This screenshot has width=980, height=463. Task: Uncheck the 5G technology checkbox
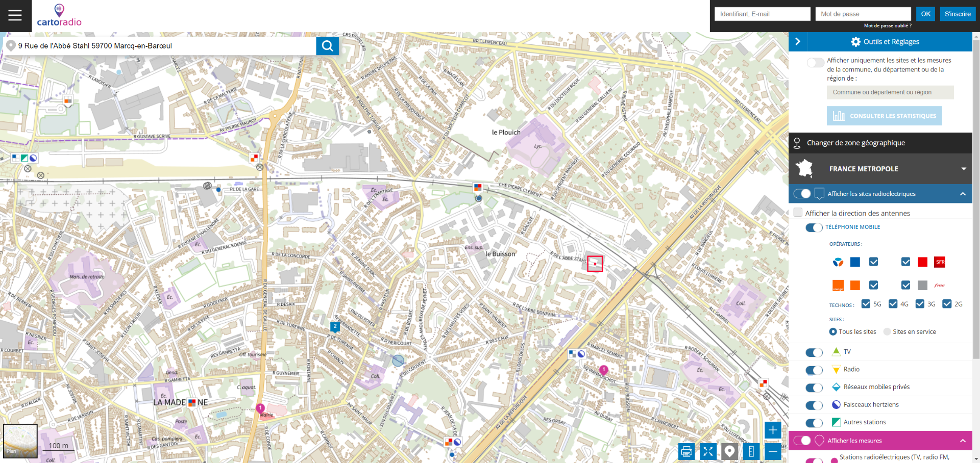866,304
